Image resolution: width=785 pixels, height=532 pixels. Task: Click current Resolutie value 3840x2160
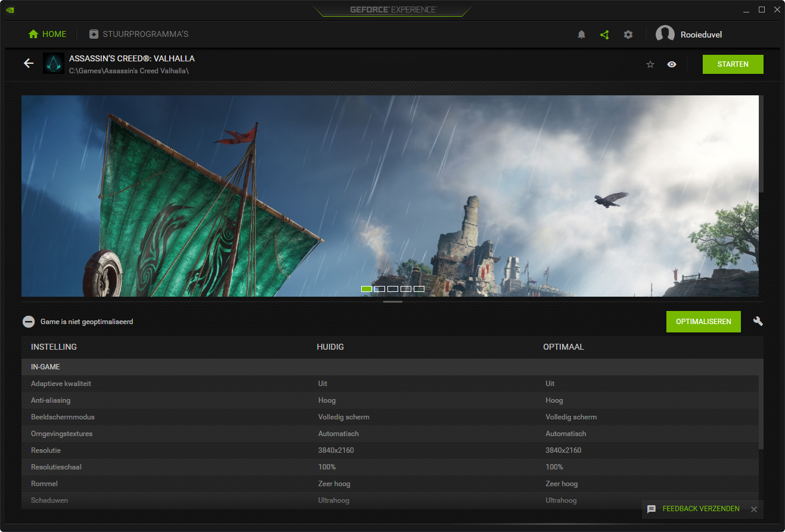pos(336,450)
